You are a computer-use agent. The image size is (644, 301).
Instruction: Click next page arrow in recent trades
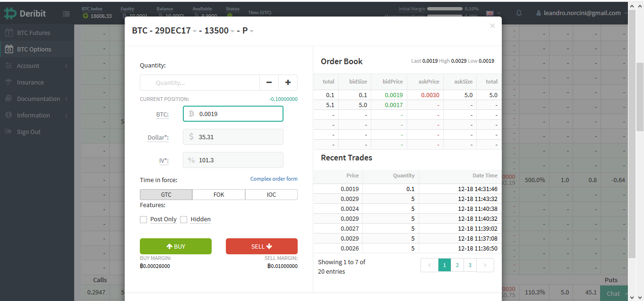click(x=485, y=265)
